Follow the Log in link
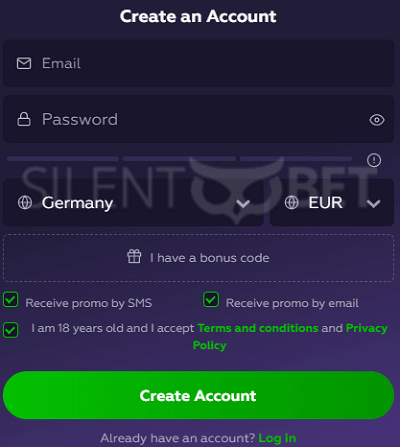Image resolution: width=400 pixels, height=447 pixels. (x=277, y=438)
